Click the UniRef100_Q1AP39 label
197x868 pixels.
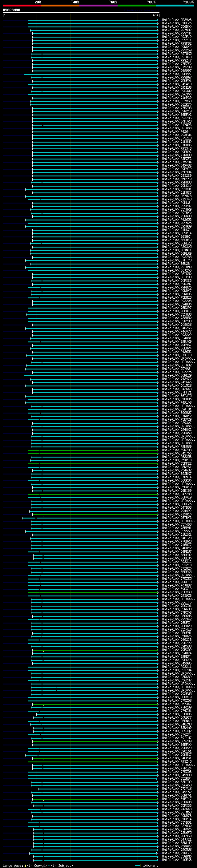tap(177, 98)
